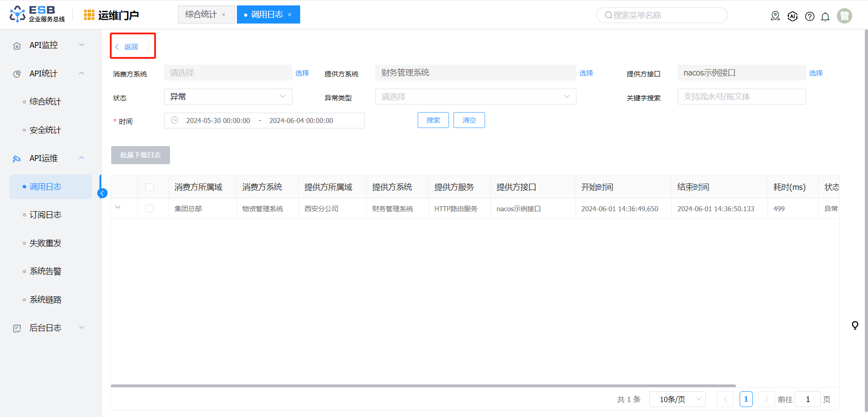Open the help question mark icon
Image resolution: width=868 pixels, height=417 pixels.
(810, 17)
